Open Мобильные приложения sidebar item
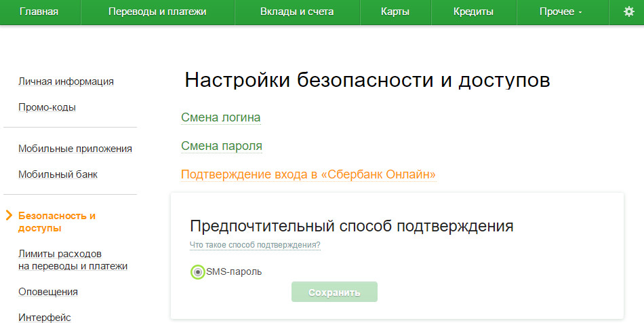644x323 pixels. point(75,149)
